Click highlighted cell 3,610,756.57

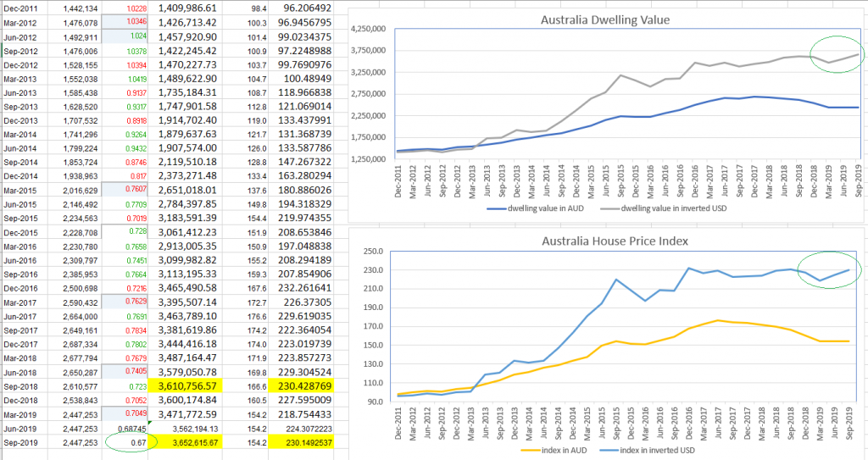click(187, 385)
